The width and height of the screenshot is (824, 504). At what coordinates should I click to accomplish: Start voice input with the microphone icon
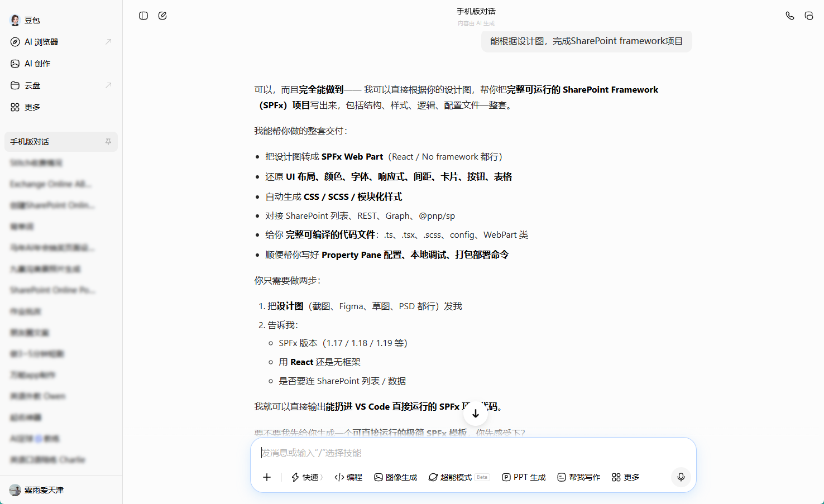681,477
